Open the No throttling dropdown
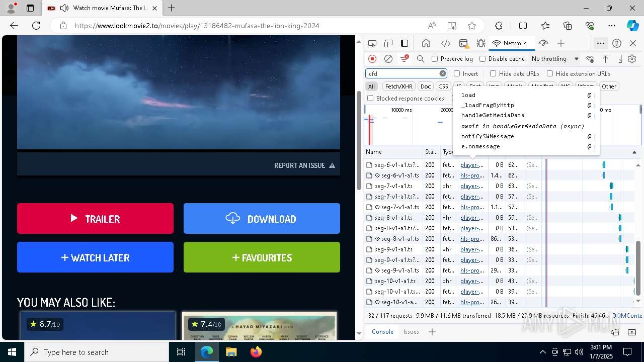This screenshot has width=644, height=362. [555, 59]
